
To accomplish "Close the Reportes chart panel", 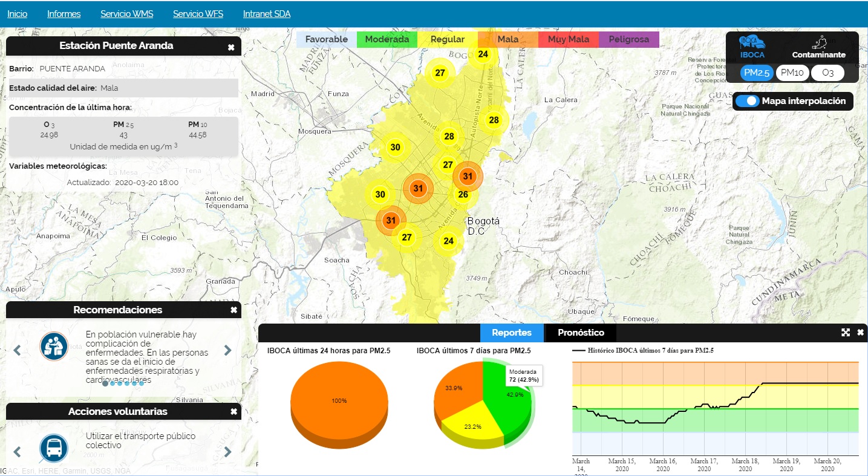I will (860, 333).
